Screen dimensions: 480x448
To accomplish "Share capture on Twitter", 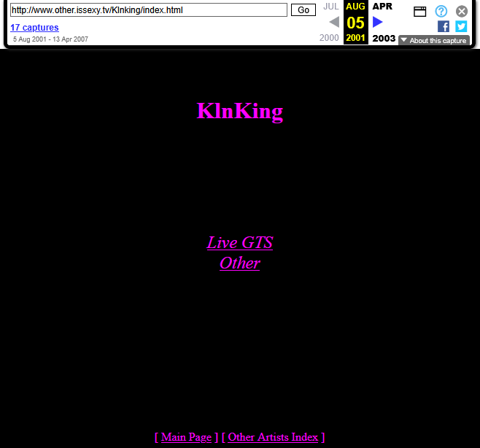I will (x=461, y=26).
